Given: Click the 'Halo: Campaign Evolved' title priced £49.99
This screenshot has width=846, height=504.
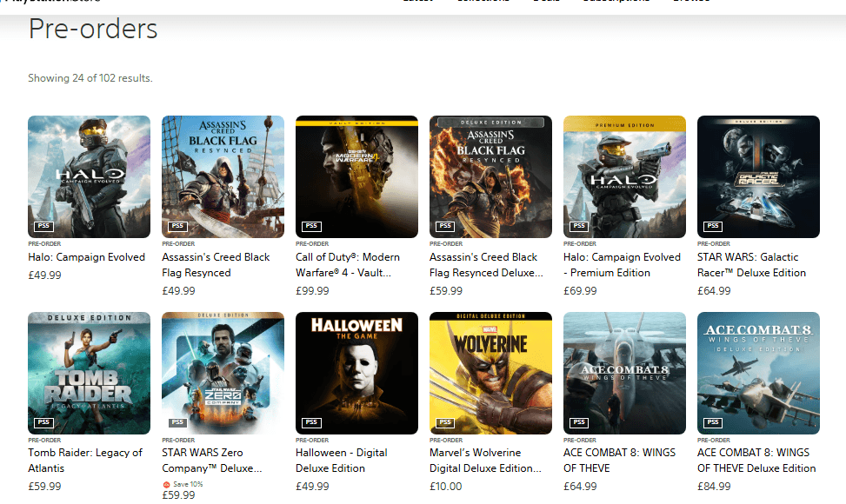Looking at the screenshot, I should (86, 257).
